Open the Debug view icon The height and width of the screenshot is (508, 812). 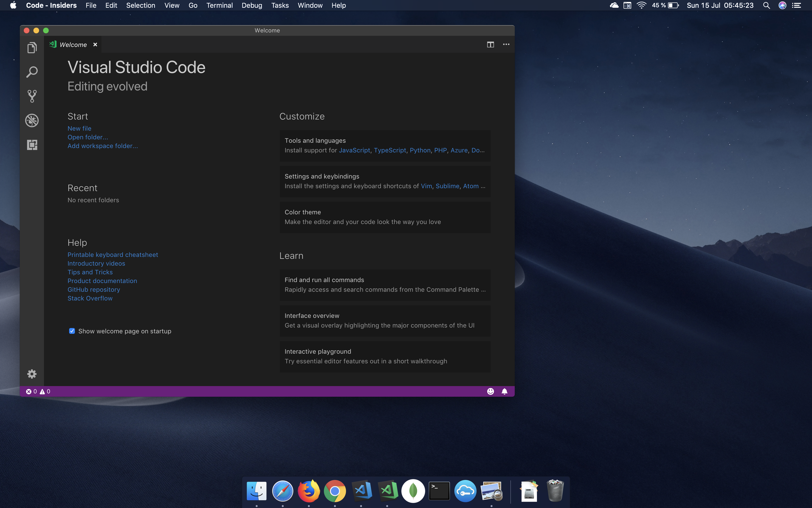[32, 120]
